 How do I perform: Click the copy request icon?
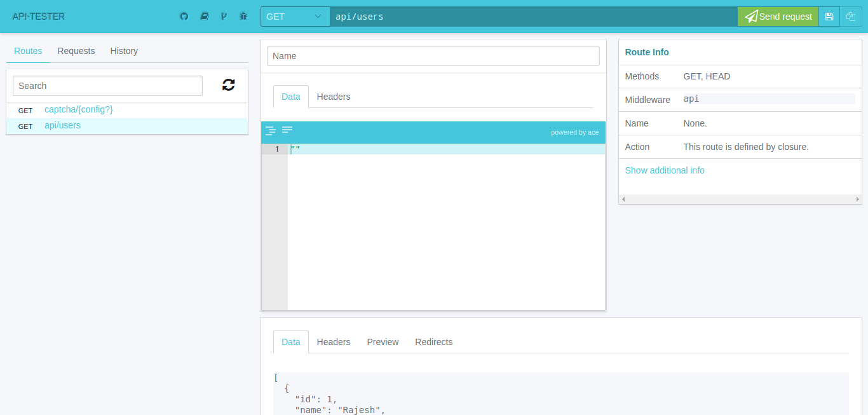coord(851,17)
